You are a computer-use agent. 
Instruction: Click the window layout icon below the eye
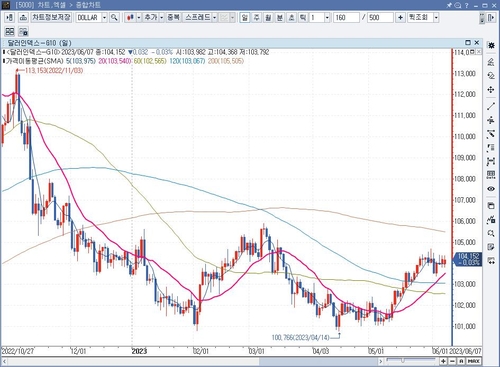491,206
